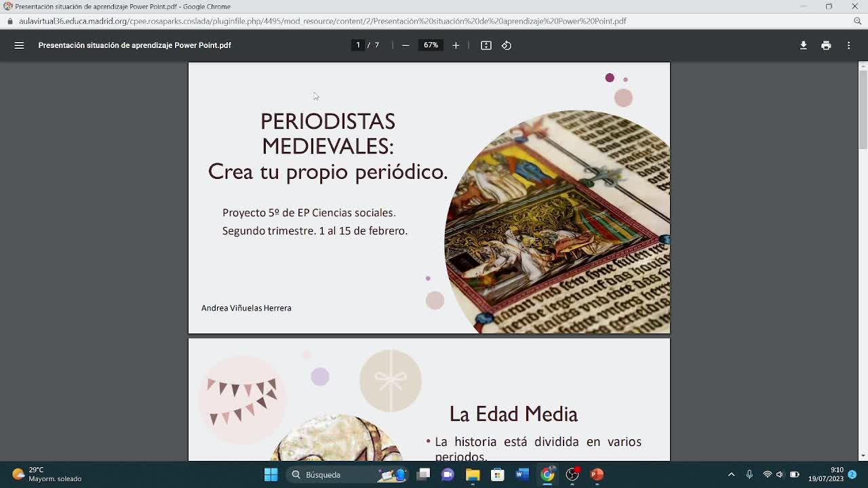This screenshot has width=868, height=488.
Task: Click the page number input field
Action: coord(358,45)
